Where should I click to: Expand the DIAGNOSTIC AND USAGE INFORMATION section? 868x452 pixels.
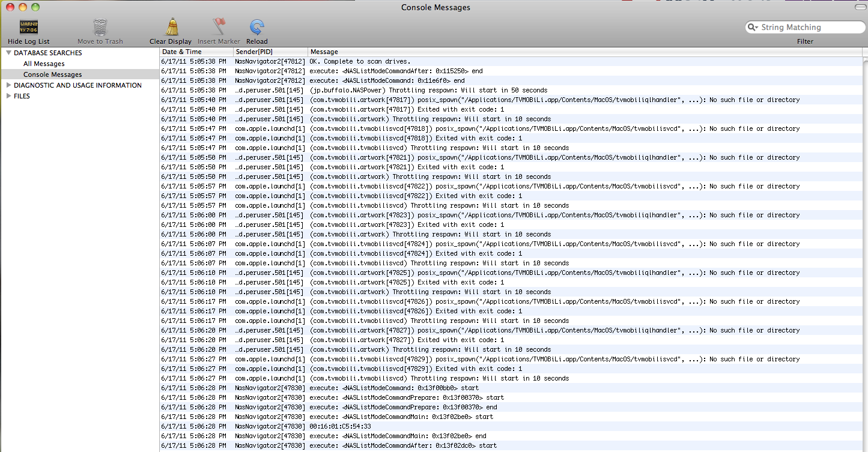(x=8, y=85)
